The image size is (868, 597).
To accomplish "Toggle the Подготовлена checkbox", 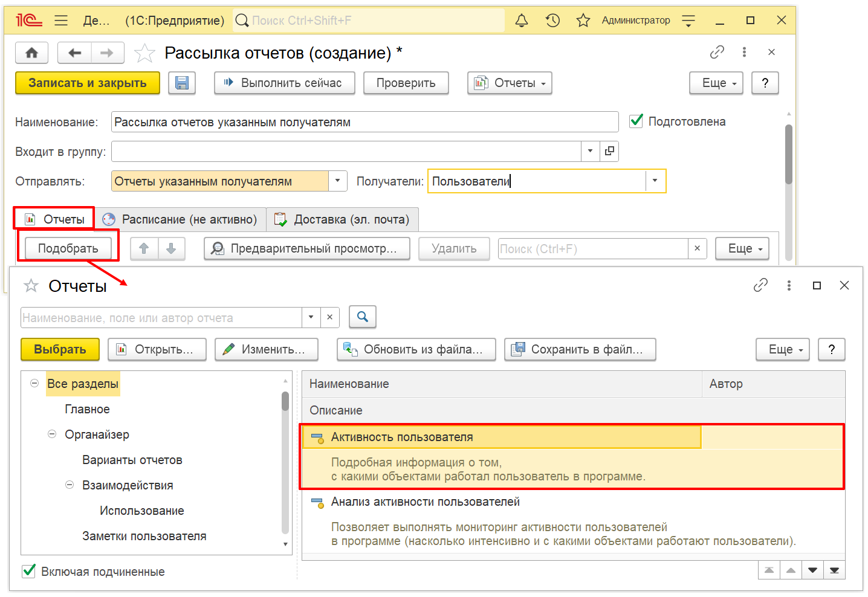I will pyautogui.click(x=636, y=121).
